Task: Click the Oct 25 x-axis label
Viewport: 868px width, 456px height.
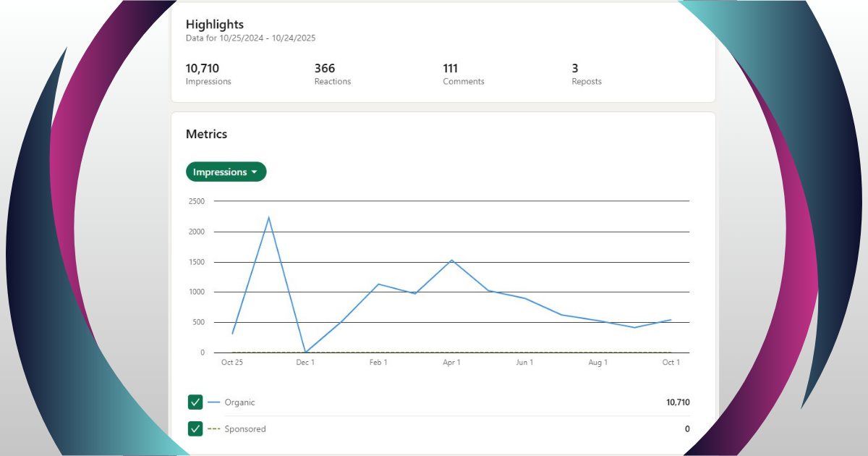Action: [x=231, y=363]
